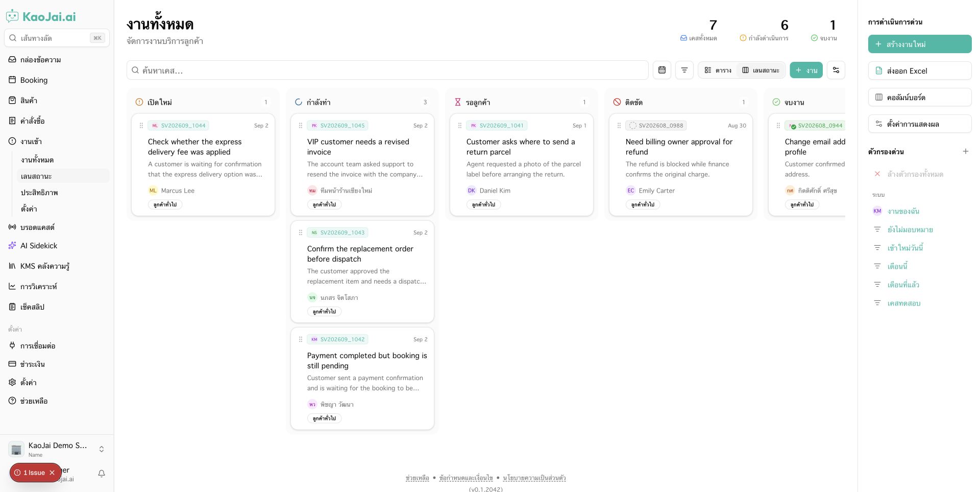The width and height of the screenshot is (980, 492).
Task: Open บรอดแคสต์ broadcast section
Action: 57,227
